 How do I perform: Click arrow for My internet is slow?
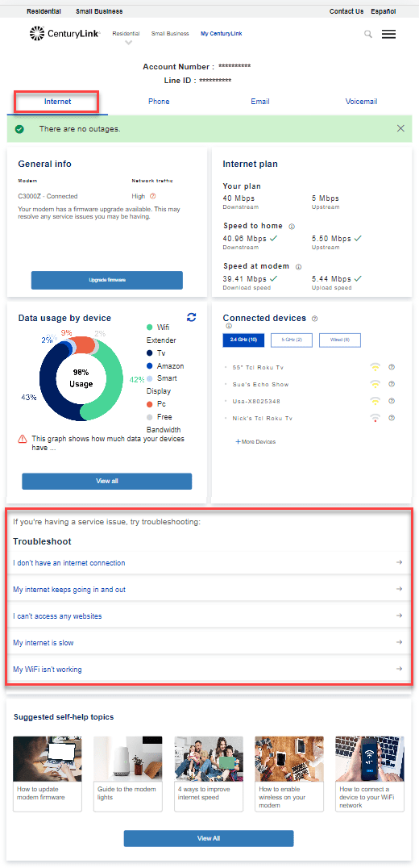click(399, 642)
